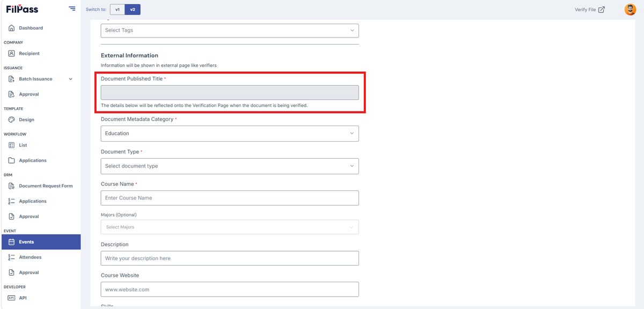This screenshot has width=644, height=309.
Task: Open the Select Majors dropdown
Action: (230, 227)
